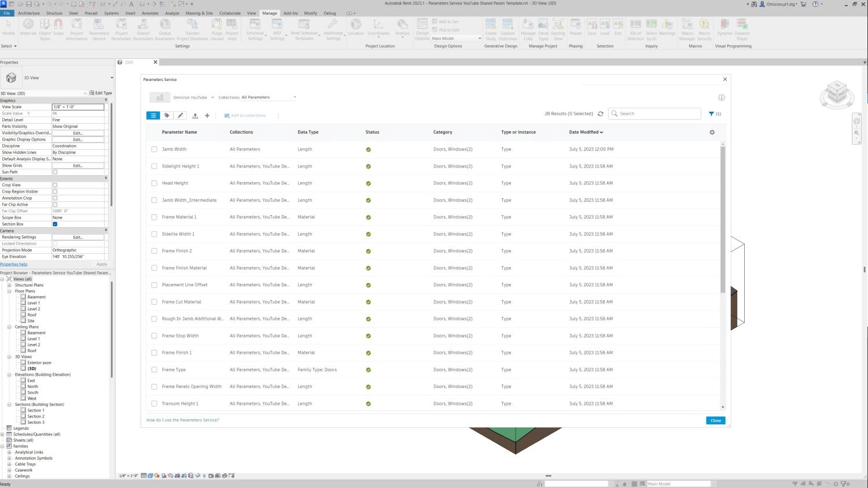The image size is (868, 488).
Task: Click Edit button for Visibility/Graphics Overrides
Action: 78,133
